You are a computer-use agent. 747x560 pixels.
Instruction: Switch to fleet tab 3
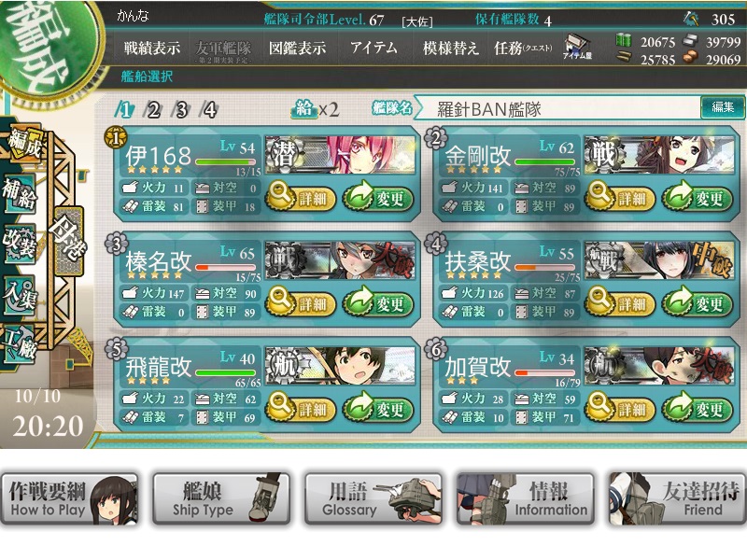[x=181, y=110]
